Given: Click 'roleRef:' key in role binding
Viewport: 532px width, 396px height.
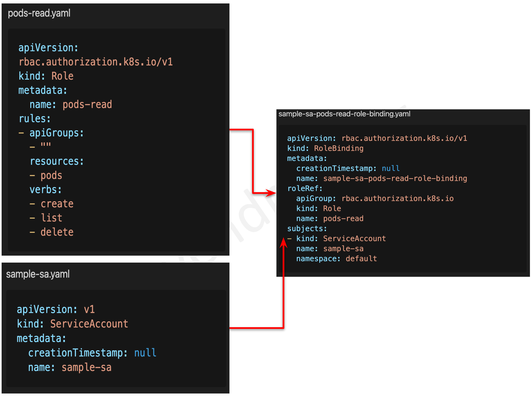Looking at the screenshot, I should (x=305, y=189).
